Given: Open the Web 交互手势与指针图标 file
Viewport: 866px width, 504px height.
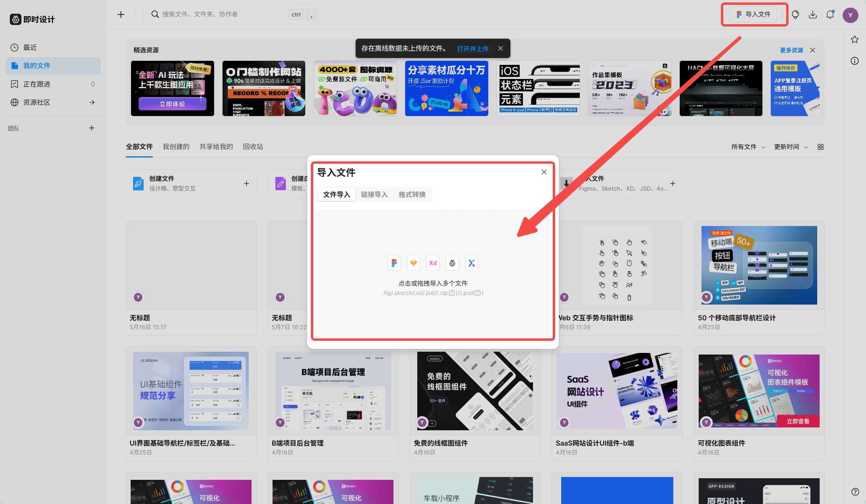Looking at the screenshot, I should 620,278.
